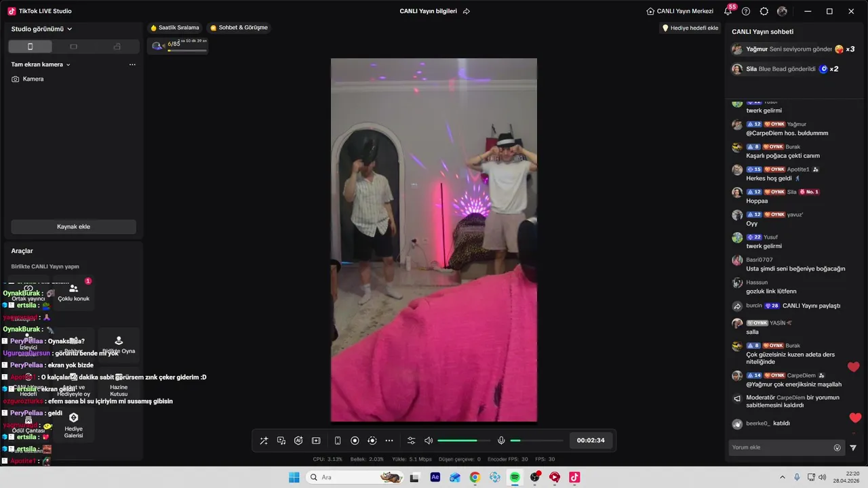Open CANLI Yayın Merkezi link
Screen dimensions: 868x488
(x=679, y=11)
